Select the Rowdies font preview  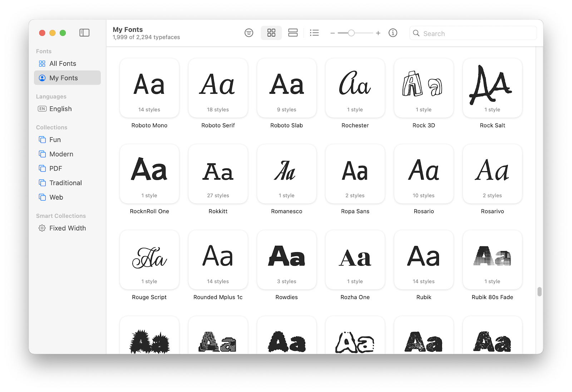point(287,260)
